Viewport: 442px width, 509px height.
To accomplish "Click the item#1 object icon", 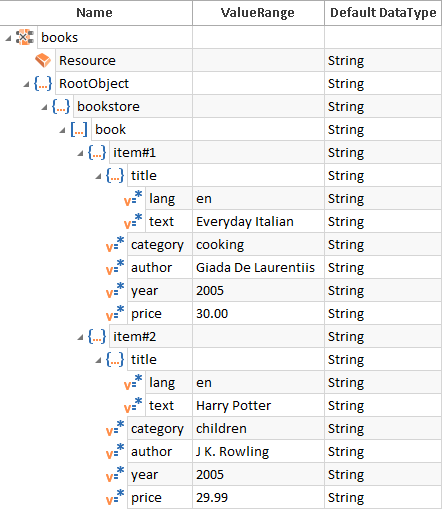I will pyautogui.click(x=97, y=152).
